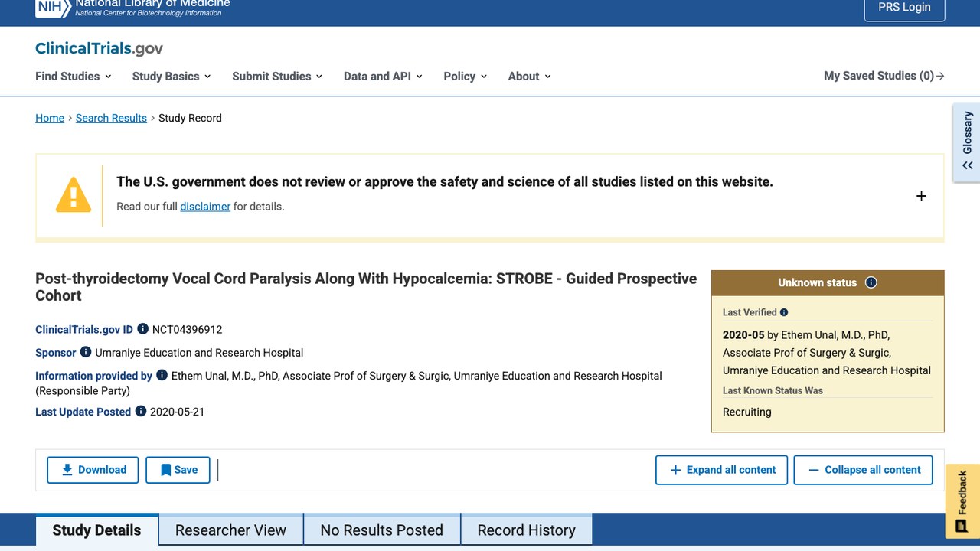980x551 pixels.
Task: Click info icon beside Sponsor label
Action: (x=86, y=352)
